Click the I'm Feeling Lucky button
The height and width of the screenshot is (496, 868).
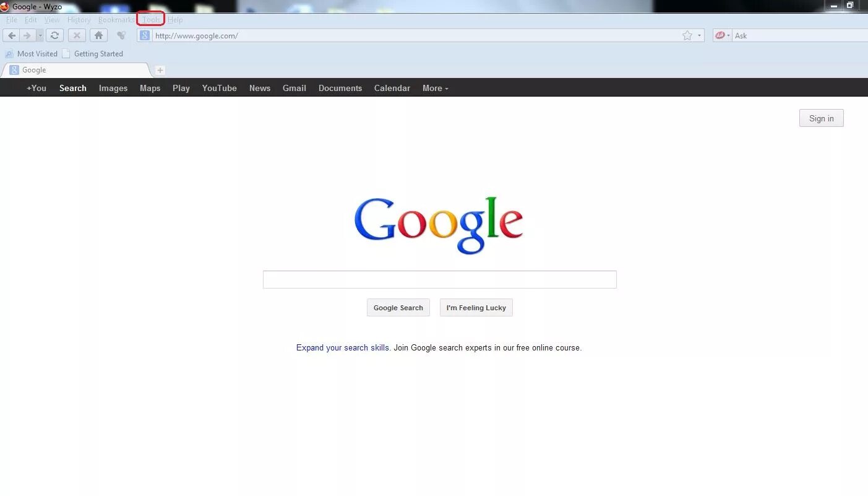pyautogui.click(x=476, y=308)
